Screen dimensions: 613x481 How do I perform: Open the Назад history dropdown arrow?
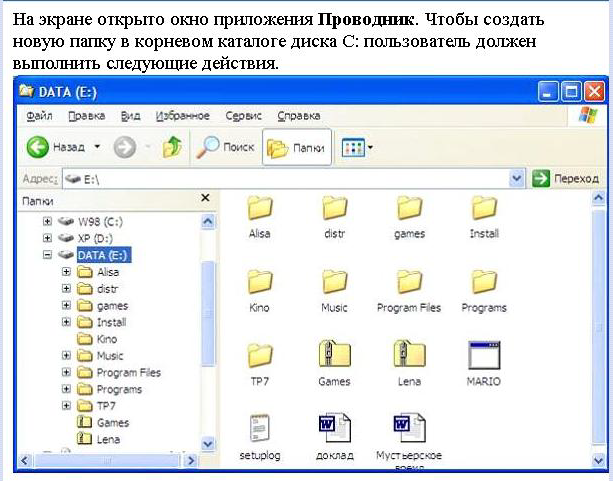click(x=97, y=147)
